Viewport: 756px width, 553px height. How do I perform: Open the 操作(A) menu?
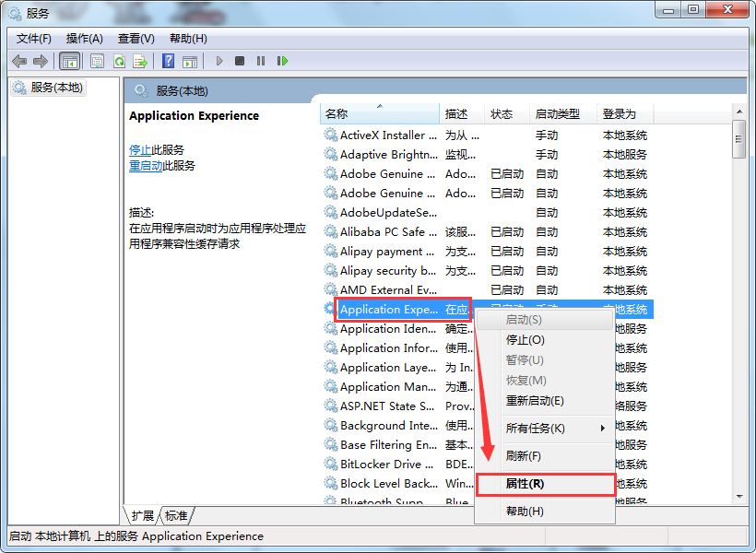tap(84, 39)
